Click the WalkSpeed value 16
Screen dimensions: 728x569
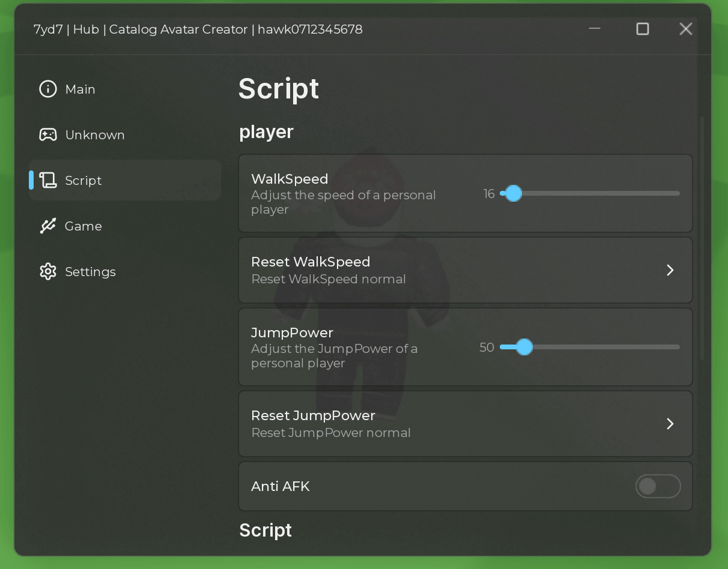tap(489, 194)
